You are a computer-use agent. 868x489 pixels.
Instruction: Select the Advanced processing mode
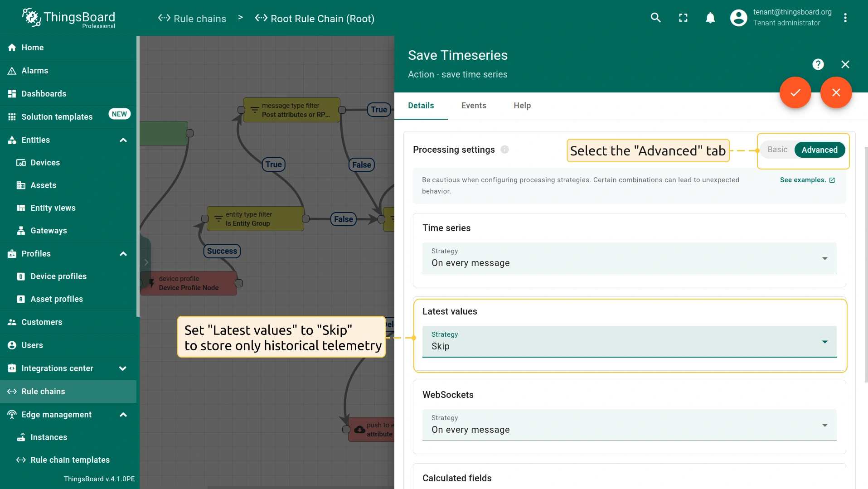coord(819,150)
